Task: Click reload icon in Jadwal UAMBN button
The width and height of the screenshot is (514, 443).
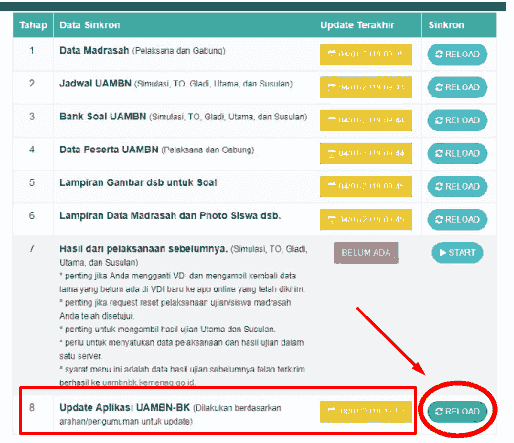Action: [x=439, y=87]
